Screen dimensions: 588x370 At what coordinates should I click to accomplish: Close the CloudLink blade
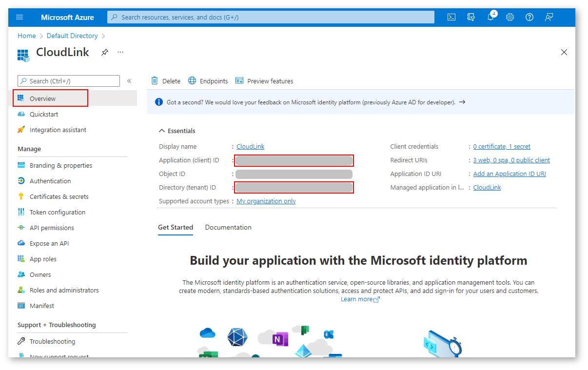pyautogui.click(x=564, y=52)
